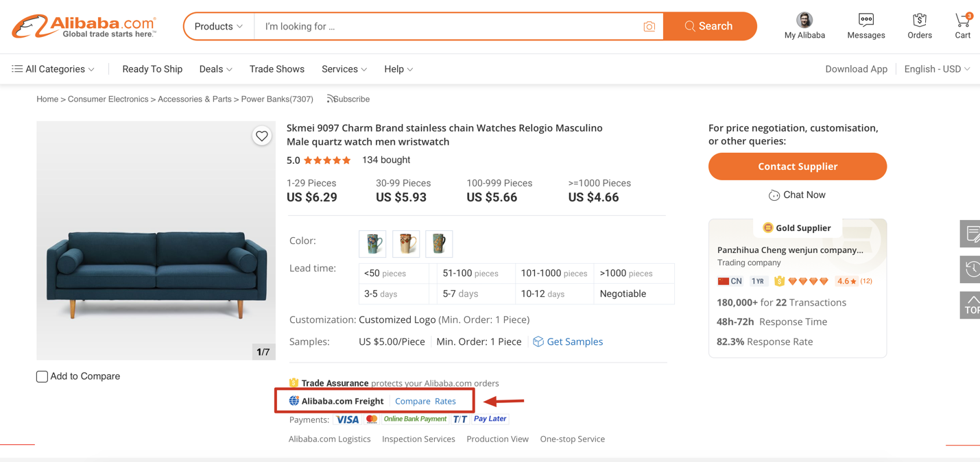Favorite the product with the heart icon
Image resolution: width=980 pixels, height=462 pixels.
(262, 136)
